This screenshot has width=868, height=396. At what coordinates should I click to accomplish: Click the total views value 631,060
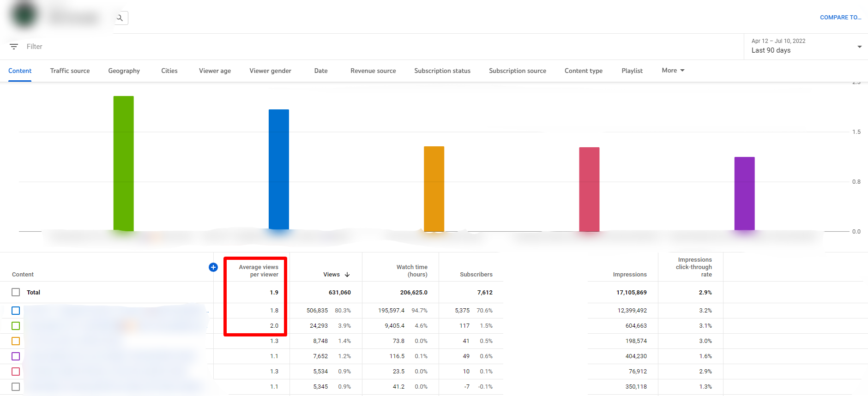pos(340,293)
